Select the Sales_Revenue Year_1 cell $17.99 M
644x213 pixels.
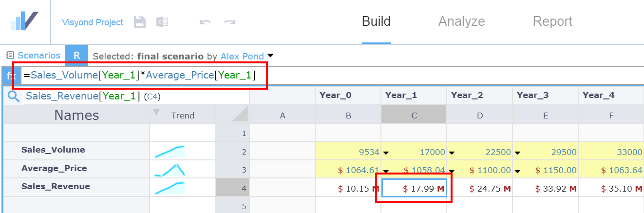(414, 188)
